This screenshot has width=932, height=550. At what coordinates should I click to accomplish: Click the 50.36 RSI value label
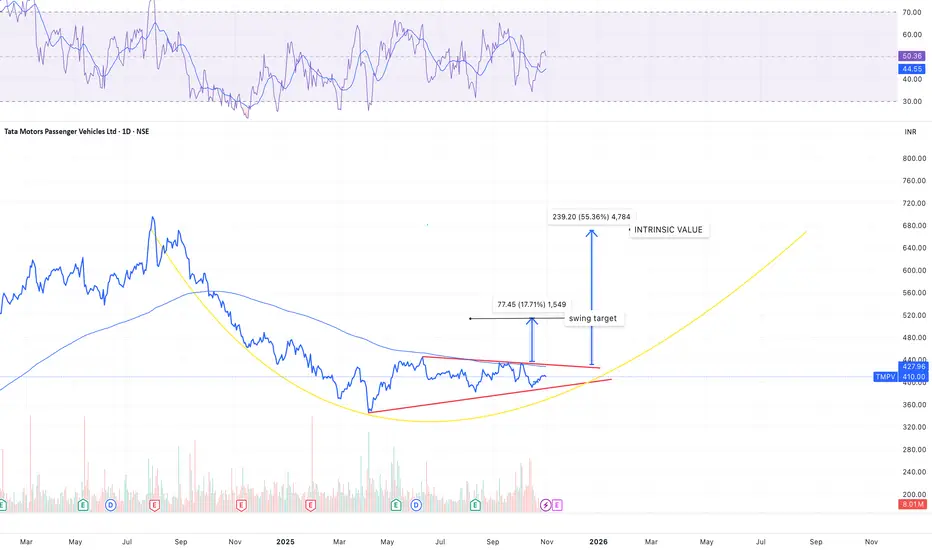(912, 56)
